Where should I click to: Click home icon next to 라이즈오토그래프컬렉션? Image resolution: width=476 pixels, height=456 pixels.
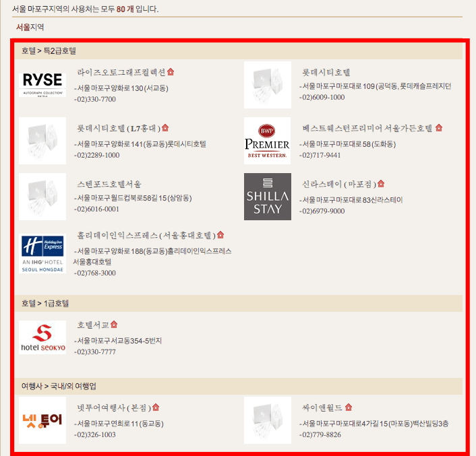pos(171,72)
